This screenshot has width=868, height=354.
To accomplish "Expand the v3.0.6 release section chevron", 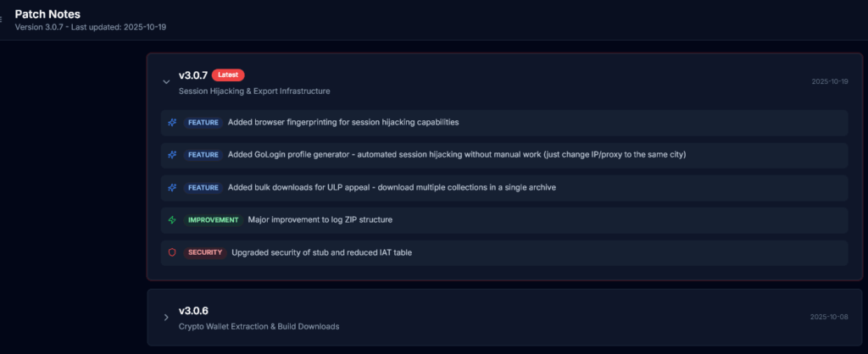I will (166, 318).
